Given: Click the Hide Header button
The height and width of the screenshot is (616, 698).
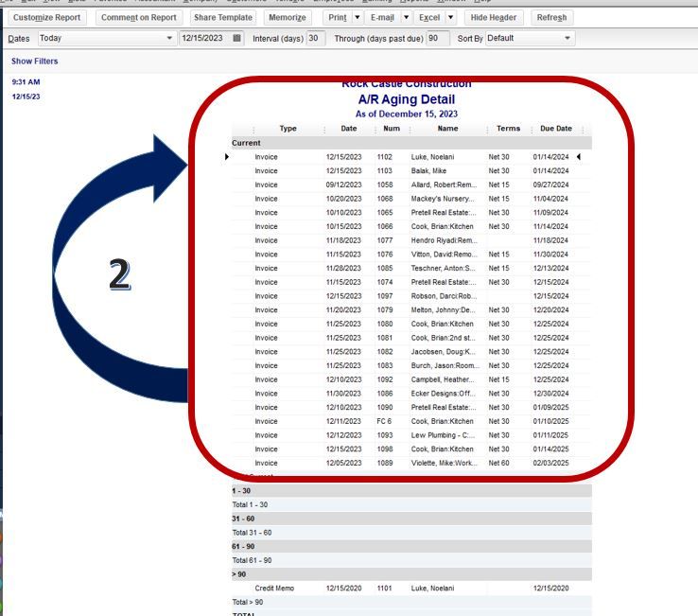Looking at the screenshot, I should point(493,17).
